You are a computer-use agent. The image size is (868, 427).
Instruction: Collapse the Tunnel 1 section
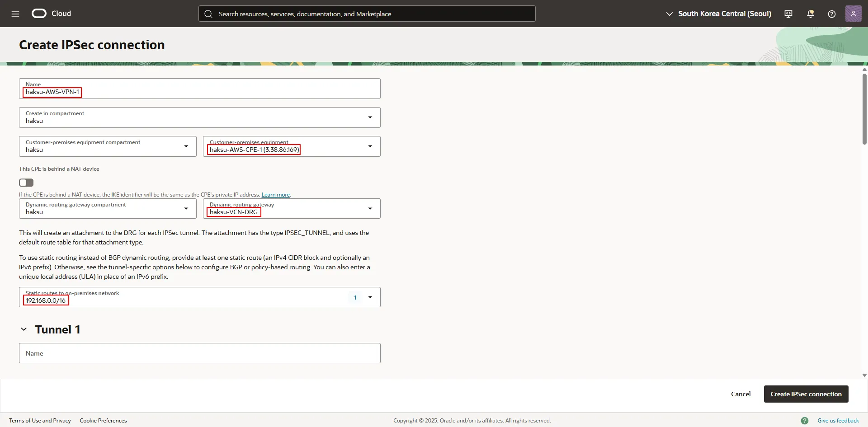click(24, 329)
